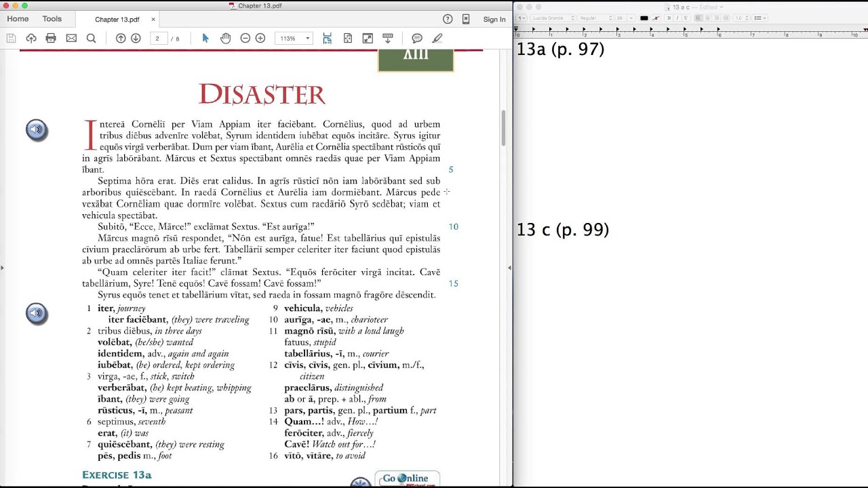The image size is (868, 488).
Task: Open paragraph styles dropdown in TextEdit
Action: point(521,18)
